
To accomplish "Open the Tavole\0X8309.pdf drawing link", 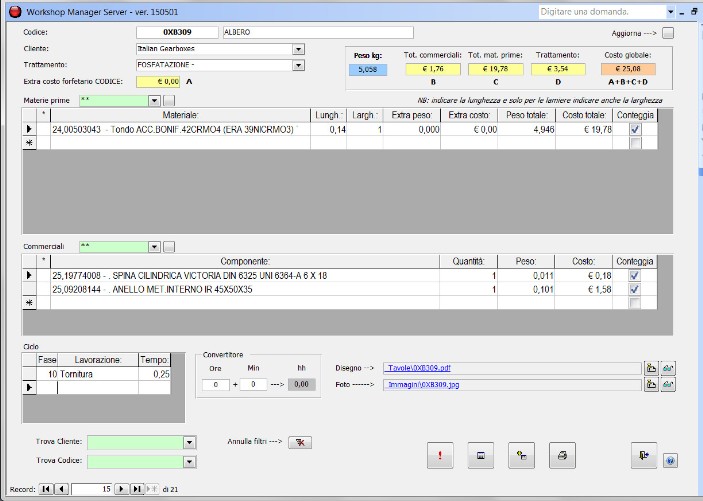I will (x=419, y=368).
